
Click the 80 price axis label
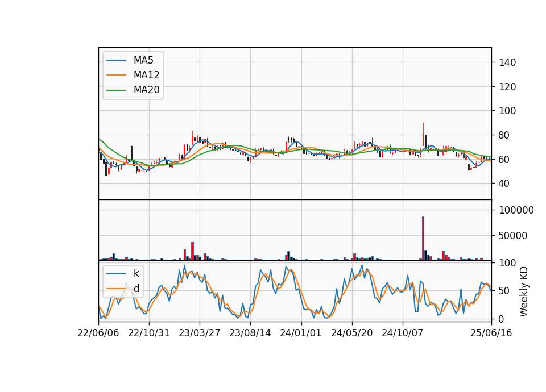[x=504, y=135]
